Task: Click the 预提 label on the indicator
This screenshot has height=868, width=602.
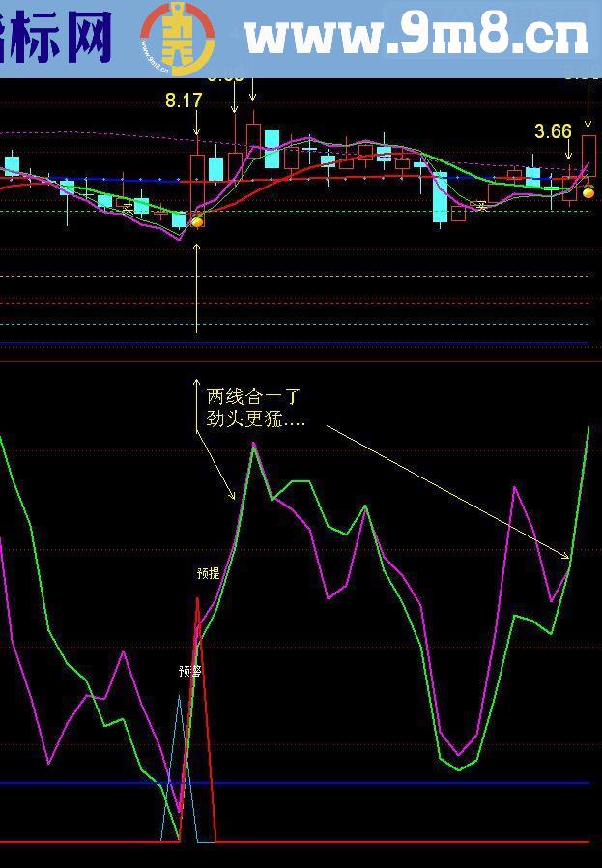Action: coord(208,573)
